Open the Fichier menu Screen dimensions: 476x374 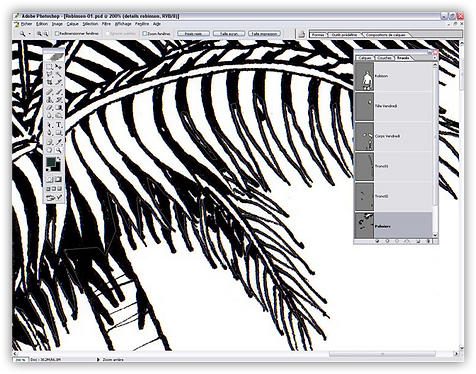[x=26, y=24]
